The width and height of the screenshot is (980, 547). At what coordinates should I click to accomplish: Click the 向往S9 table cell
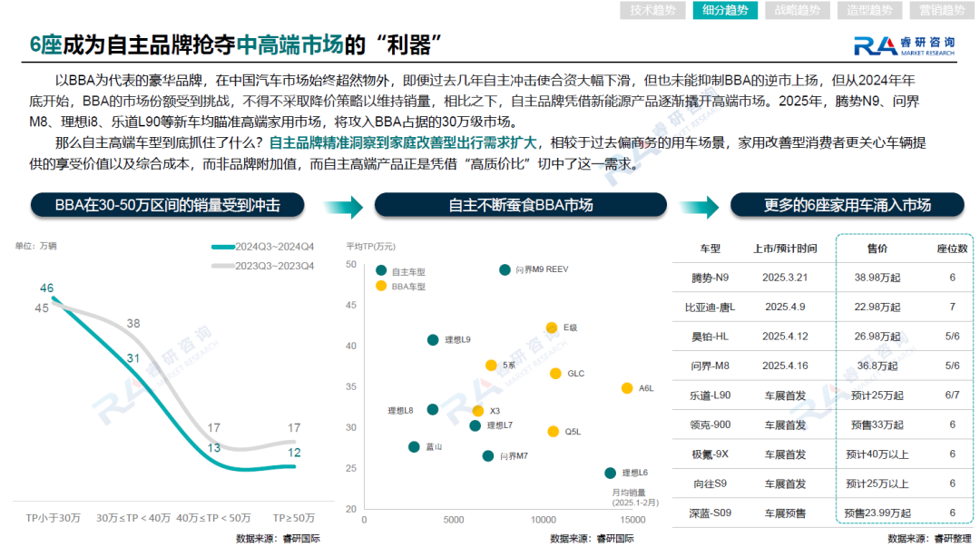click(710, 484)
